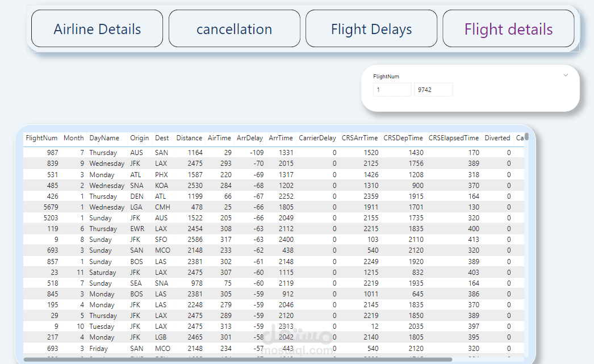Click the FlightNum minimum value field
The image size is (594, 364).
tap(392, 90)
